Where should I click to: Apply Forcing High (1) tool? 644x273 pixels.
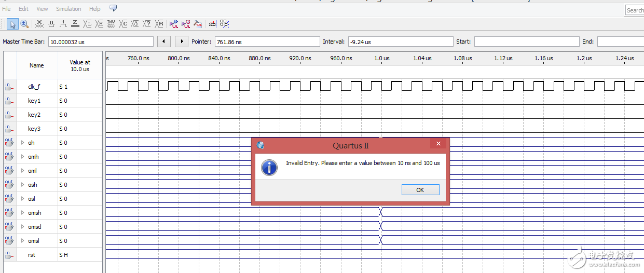click(x=63, y=24)
